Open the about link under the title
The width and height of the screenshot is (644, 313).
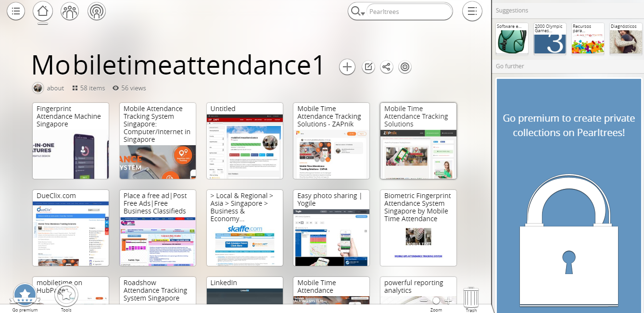click(x=55, y=88)
